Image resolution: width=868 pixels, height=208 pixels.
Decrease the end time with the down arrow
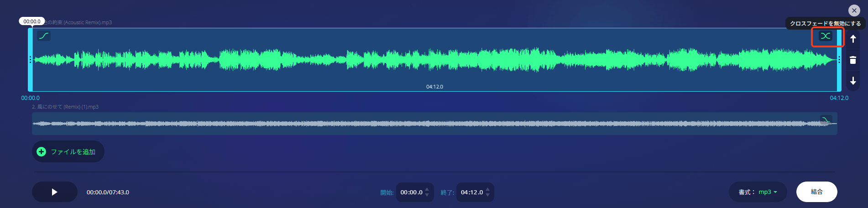(x=488, y=195)
